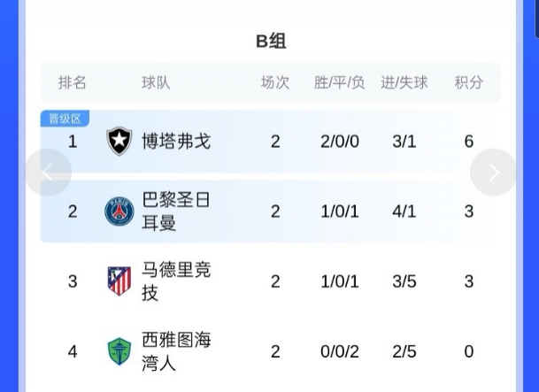The image size is (539, 392).
Task: Sort by the 积分 column header
Action: (469, 82)
